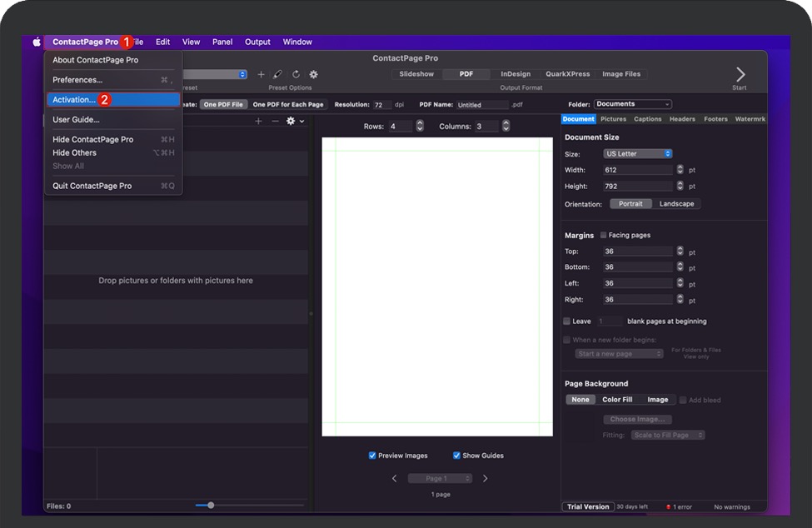Select Image page background option

pos(657,400)
